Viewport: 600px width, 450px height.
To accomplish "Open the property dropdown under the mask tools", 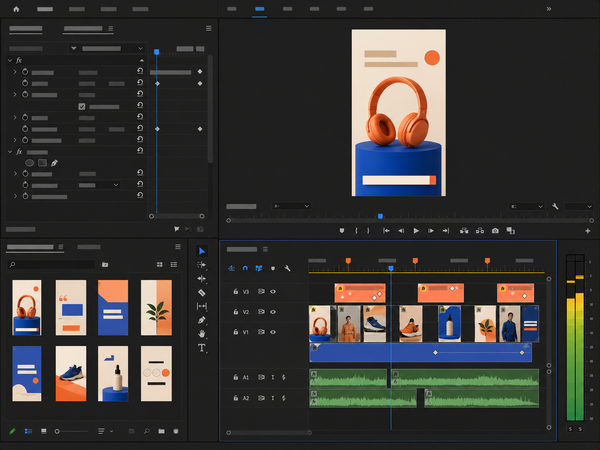I will coord(99,185).
